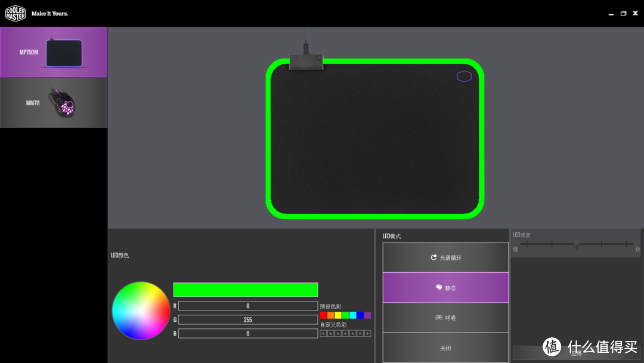
Task: Click the LED模式 section label
Action: click(391, 236)
